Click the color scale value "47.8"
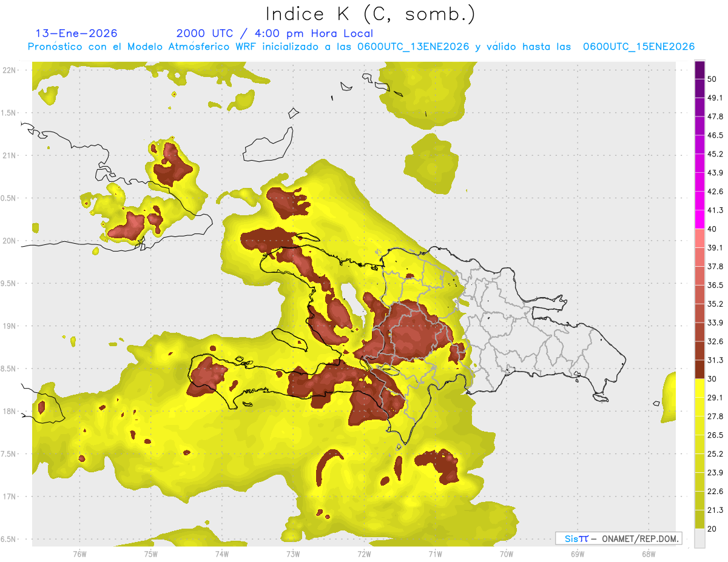 coord(715,116)
